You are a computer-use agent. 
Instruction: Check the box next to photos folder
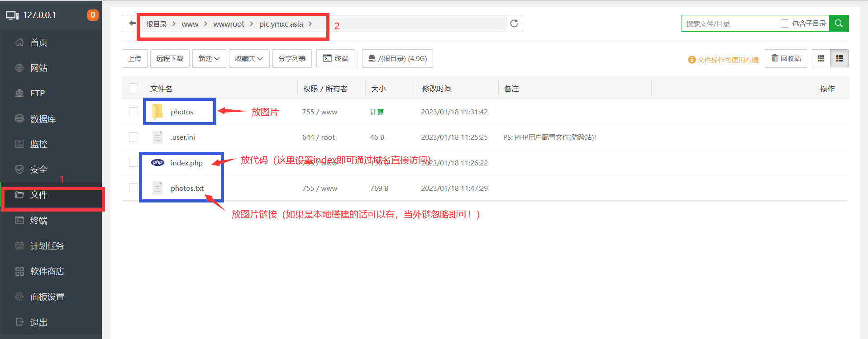[134, 112]
